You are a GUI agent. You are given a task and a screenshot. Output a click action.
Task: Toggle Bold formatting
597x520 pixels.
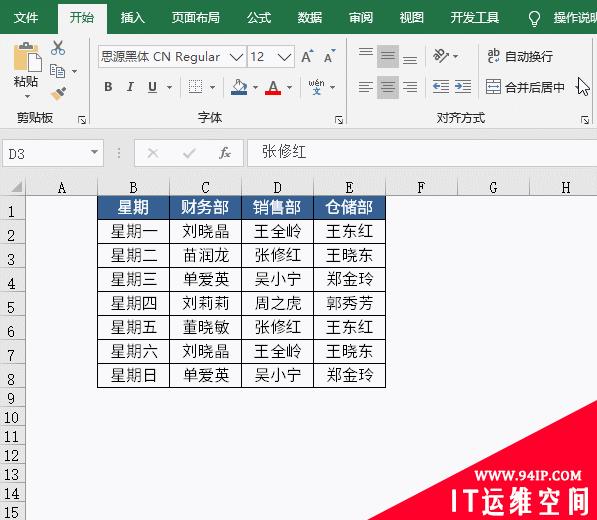[108, 87]
